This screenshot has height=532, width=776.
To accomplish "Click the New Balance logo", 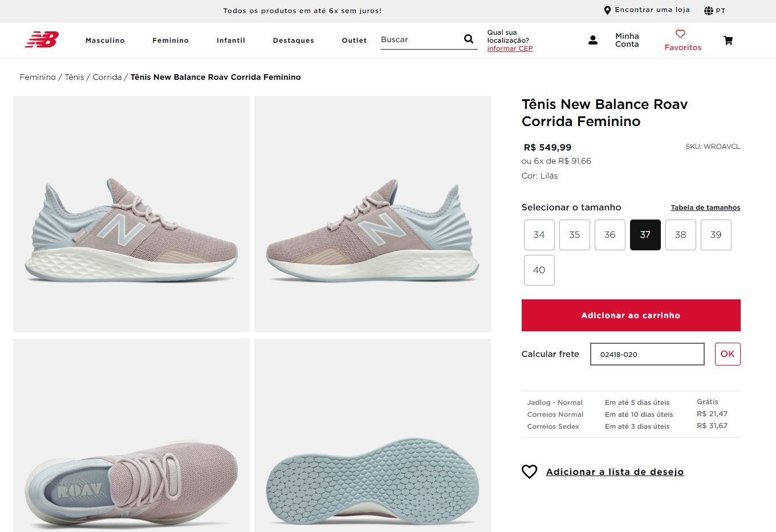I will (42, 39).
